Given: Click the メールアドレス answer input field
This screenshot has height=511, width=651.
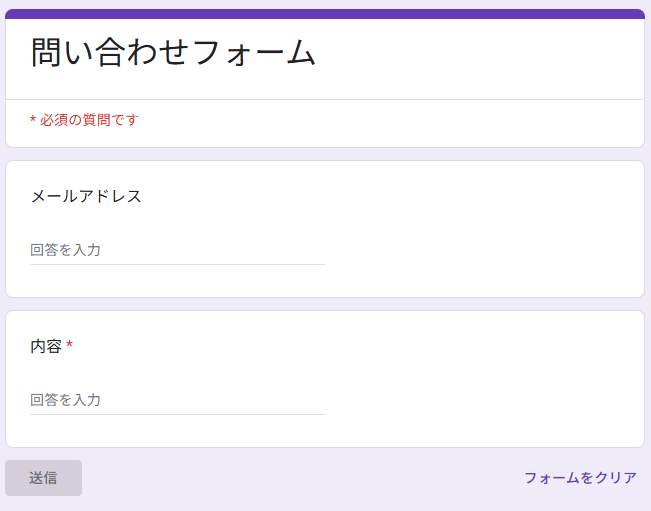Looking at the screenshot, I should pyautogui.click(x=177, y=250).
